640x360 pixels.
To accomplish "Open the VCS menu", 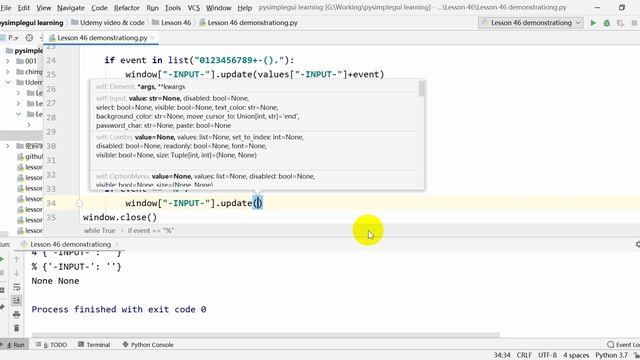I will 193,8.
